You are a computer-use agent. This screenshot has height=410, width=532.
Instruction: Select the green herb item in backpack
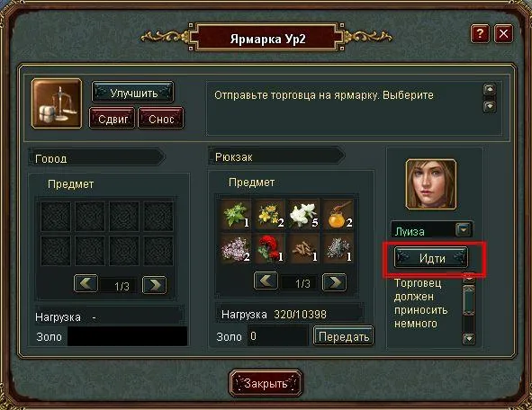point(236,214)
